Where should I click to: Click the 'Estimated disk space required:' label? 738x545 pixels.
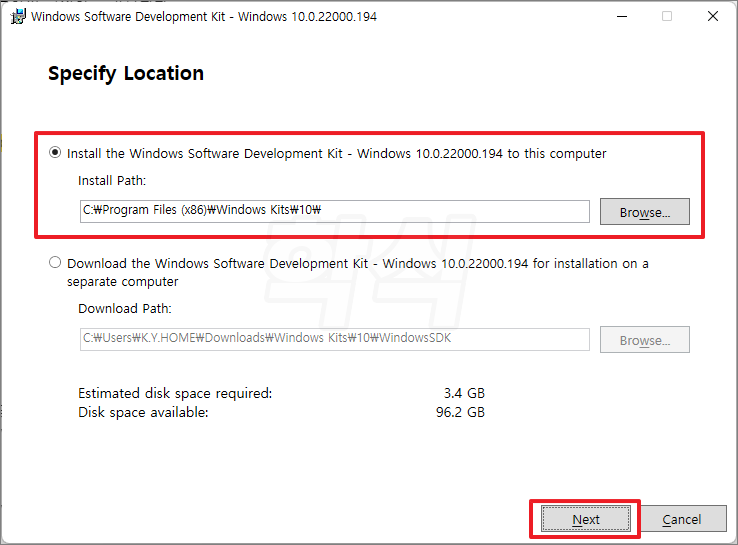click(x=175, y=393)
